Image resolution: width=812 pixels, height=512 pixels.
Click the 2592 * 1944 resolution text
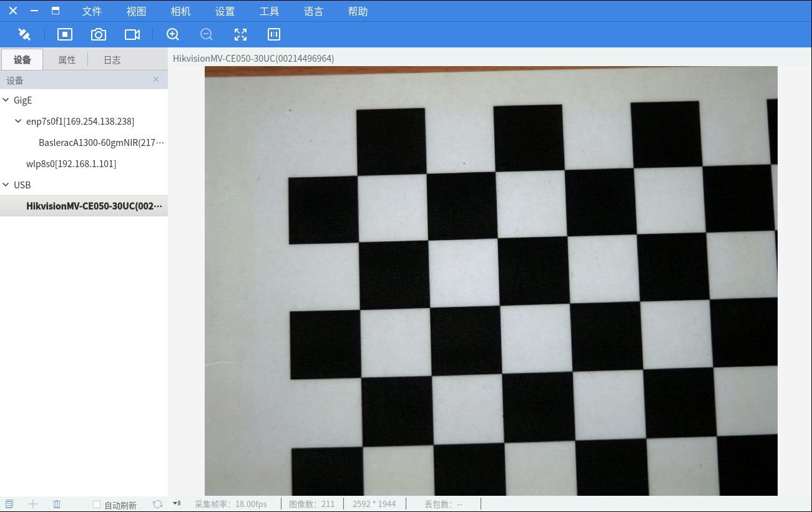[x=374, y=504]
